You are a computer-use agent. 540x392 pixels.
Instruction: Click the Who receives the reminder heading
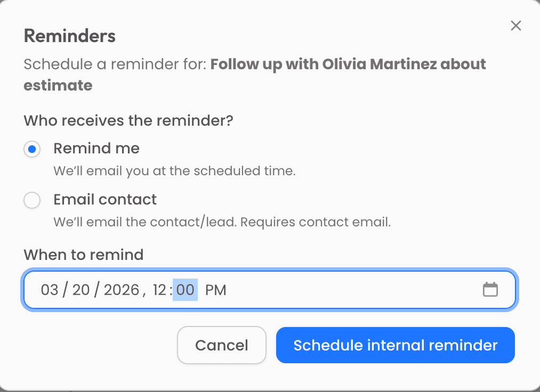pyautogui.click(x=128, y=120)
